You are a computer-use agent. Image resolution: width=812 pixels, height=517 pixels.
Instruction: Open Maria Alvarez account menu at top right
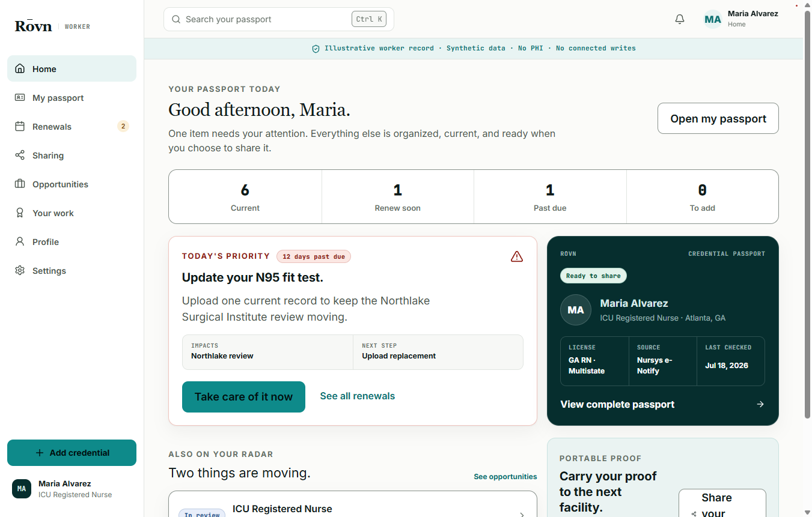click(x=741, y=19)
